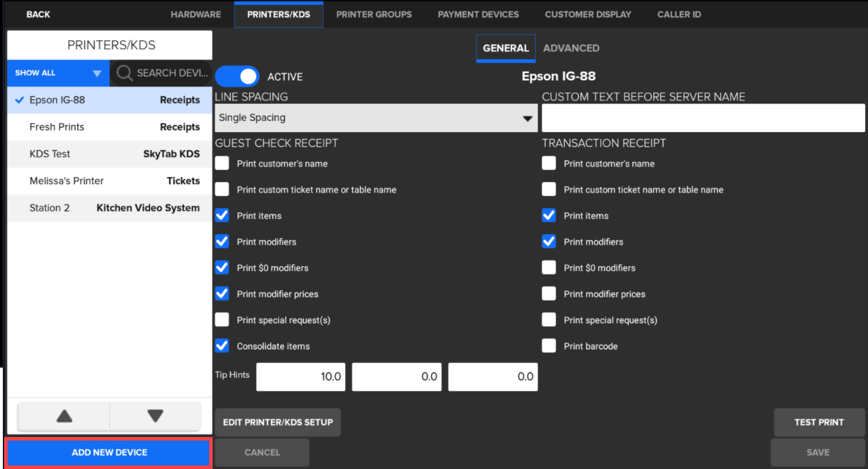Go to the Payment Devices tab

(478, 14)
